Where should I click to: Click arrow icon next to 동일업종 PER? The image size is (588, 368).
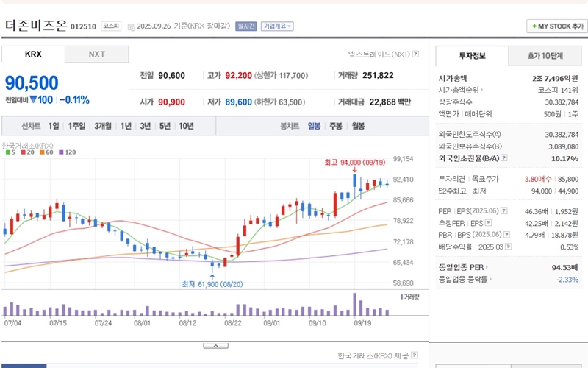tap(487, 267)
